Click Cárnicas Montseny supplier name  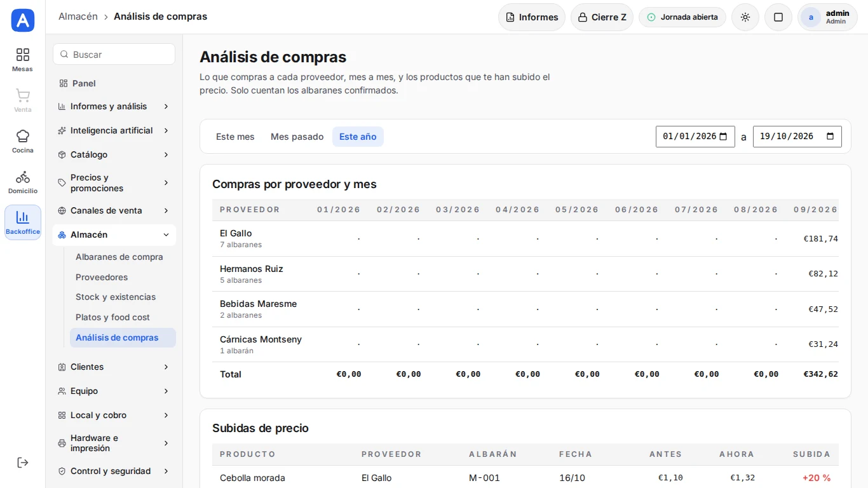pyautogui.click(x=261, y=339)
